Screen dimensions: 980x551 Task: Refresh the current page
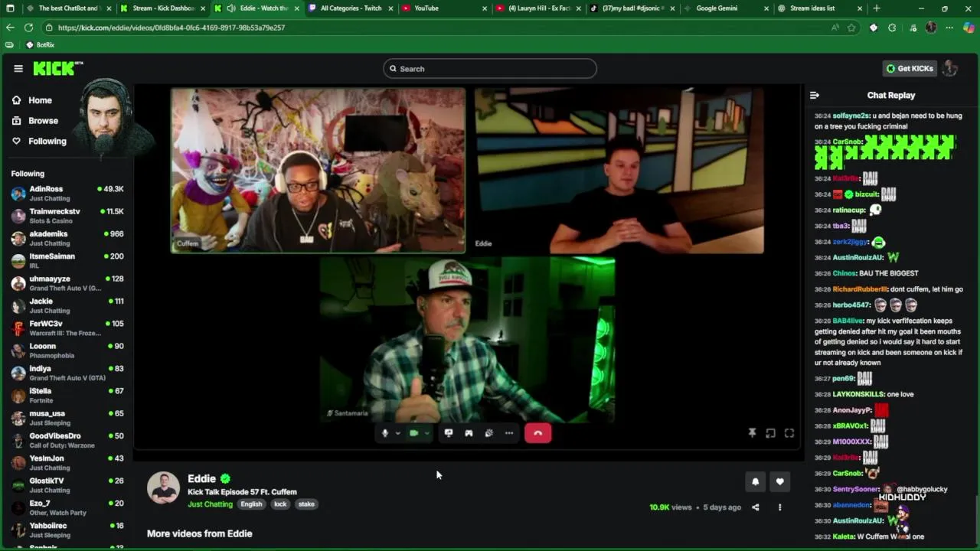tap(28, 28)
